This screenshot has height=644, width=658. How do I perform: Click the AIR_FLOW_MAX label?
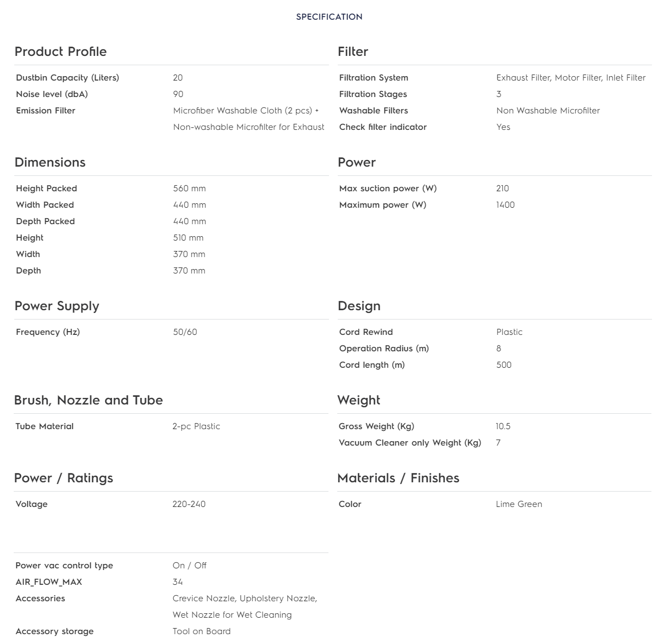(49, 582)
